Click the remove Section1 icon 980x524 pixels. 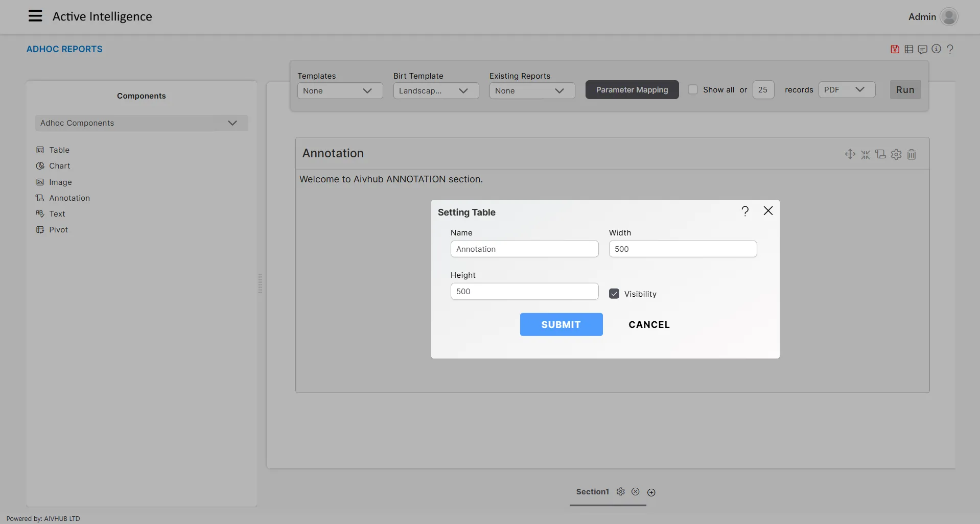click(x=635, y=491)
